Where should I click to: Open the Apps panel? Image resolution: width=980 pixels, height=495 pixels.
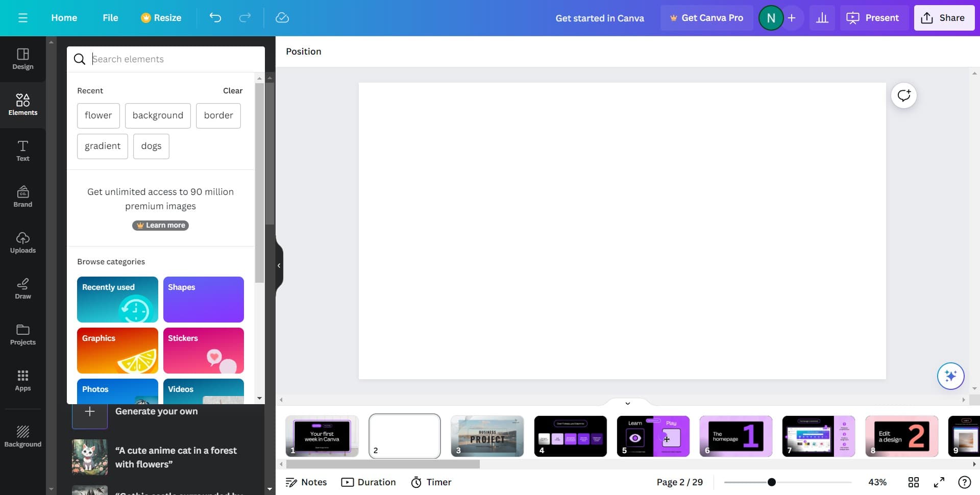point(22,380)
